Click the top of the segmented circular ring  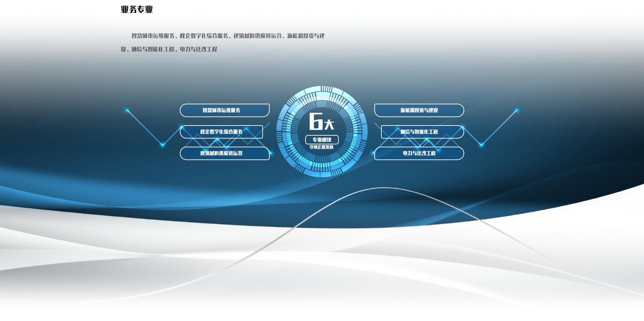(x=322, y=90)
